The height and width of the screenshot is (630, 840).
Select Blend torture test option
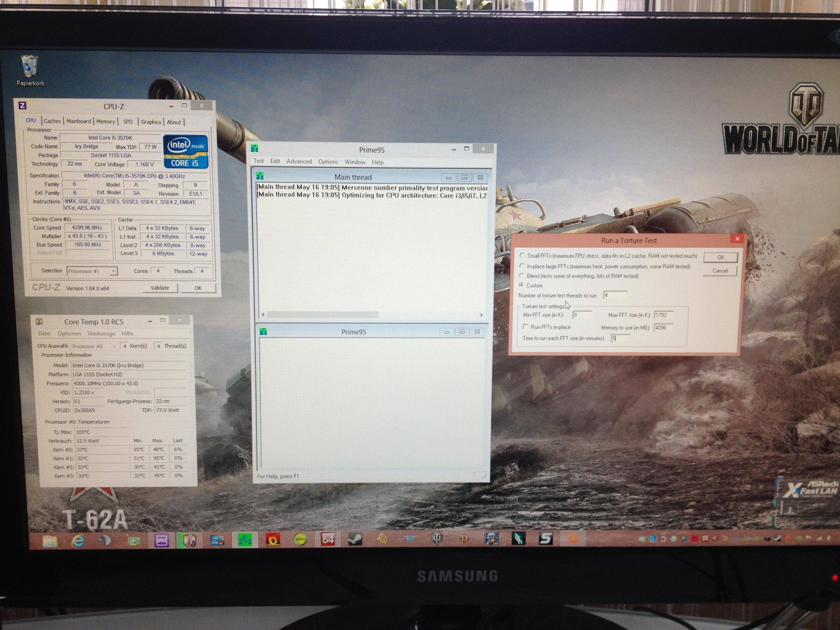[522, 275]
